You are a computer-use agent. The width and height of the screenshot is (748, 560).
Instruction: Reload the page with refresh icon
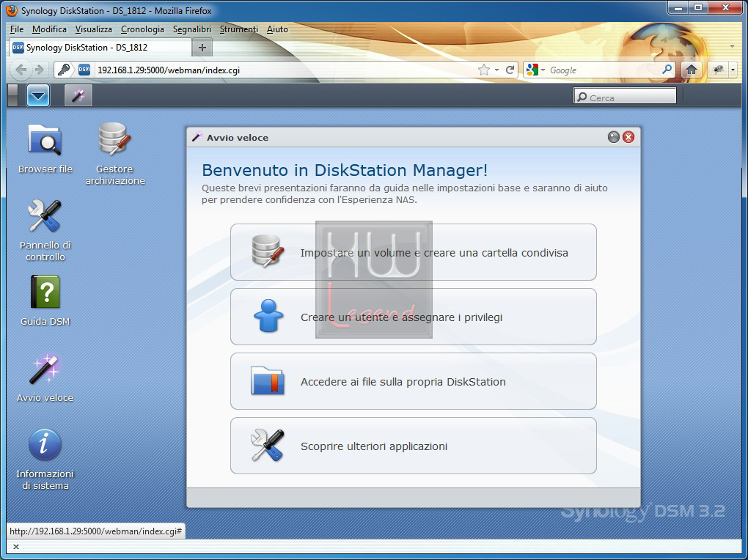[x=510, y=70]
